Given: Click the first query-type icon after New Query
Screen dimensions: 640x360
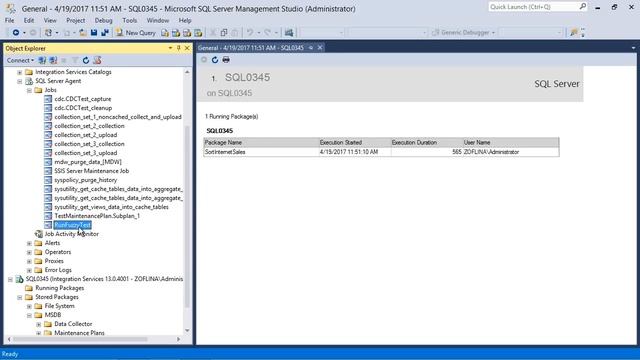Looking at the screenshot, I should (x=165, y=33).
